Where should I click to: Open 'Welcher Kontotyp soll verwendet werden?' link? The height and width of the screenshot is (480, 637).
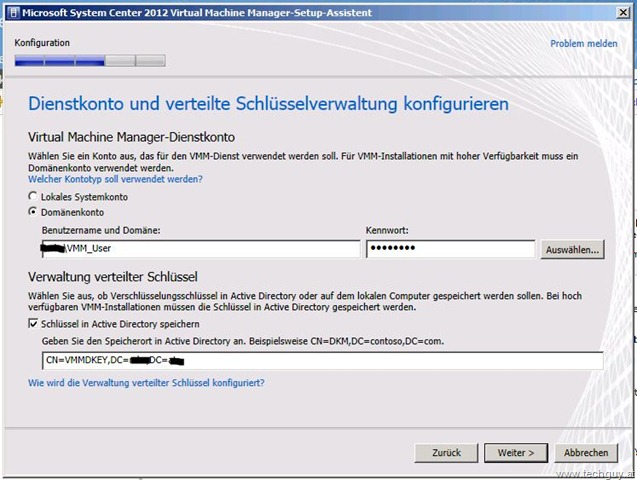pos(115,179)
